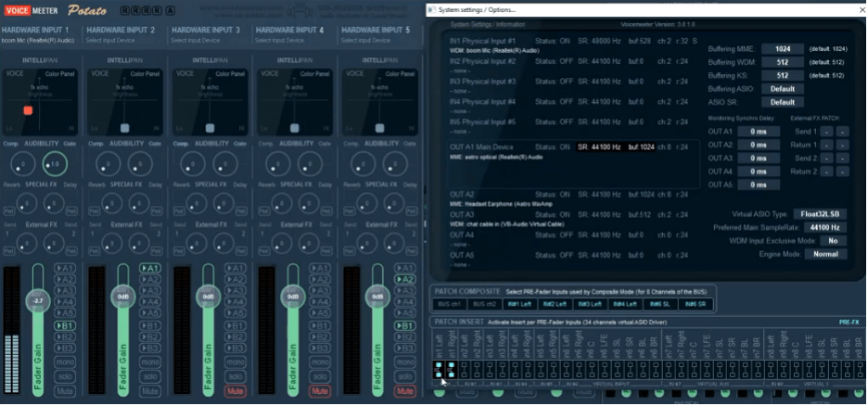Toggle insert for in1 Right channel
Image resolution: width=868 pixels, height=406 pixels.
point(452,370)
